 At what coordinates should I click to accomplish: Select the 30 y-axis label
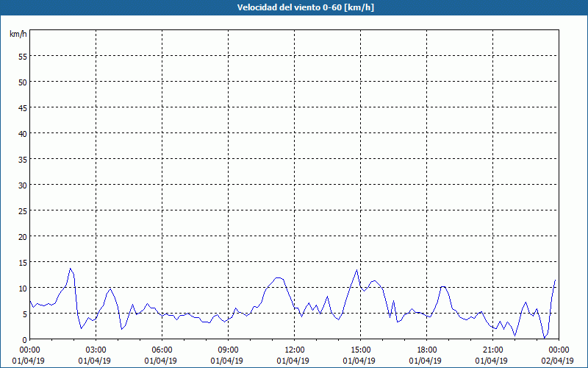pos(23,185)
